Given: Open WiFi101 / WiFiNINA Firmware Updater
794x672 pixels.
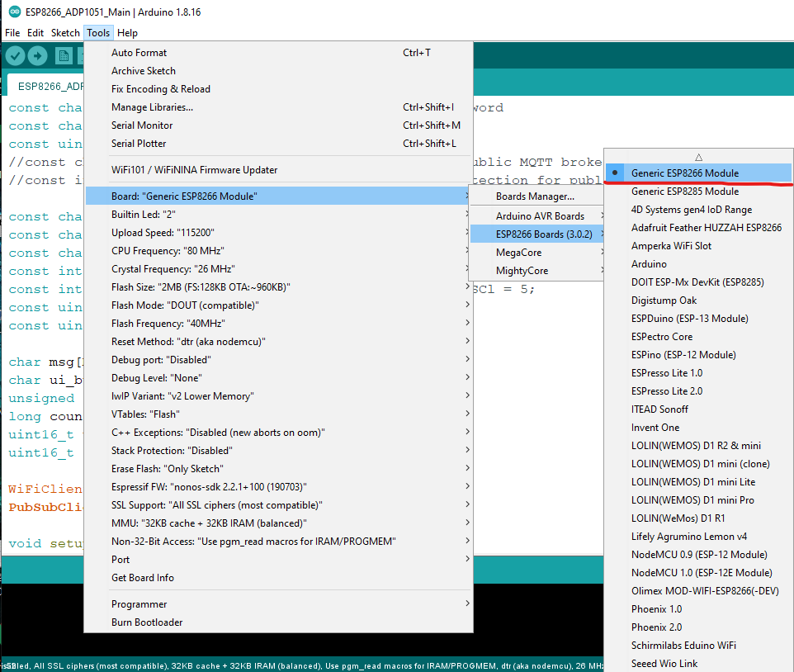Looking at the screenshot, I should click(x=280, y=170).
